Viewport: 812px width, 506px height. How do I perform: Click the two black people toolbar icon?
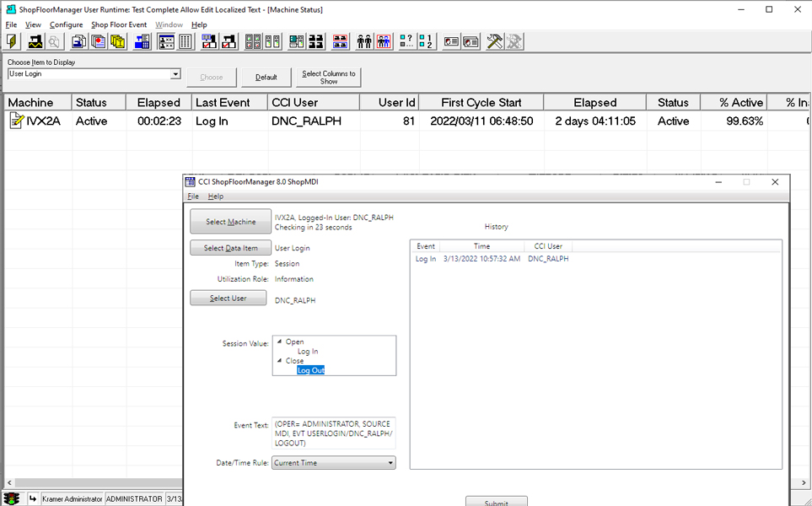pos(364,41)
